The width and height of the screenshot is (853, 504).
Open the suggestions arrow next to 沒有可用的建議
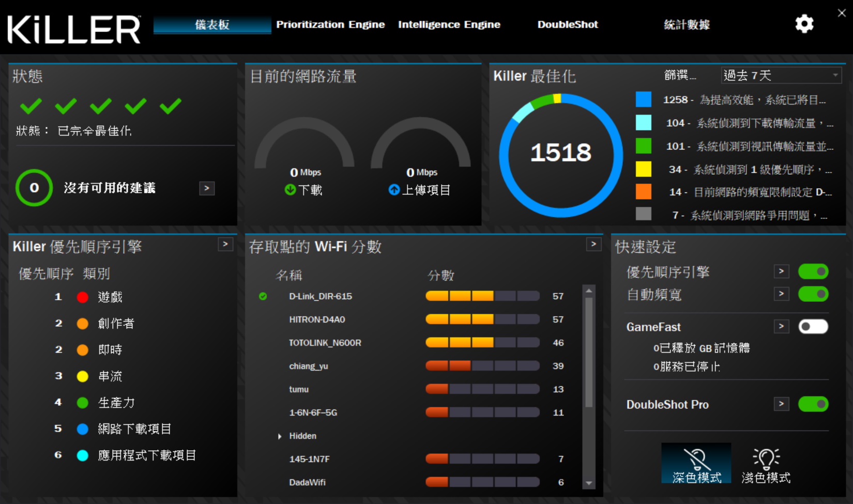(x=207, y=188)
